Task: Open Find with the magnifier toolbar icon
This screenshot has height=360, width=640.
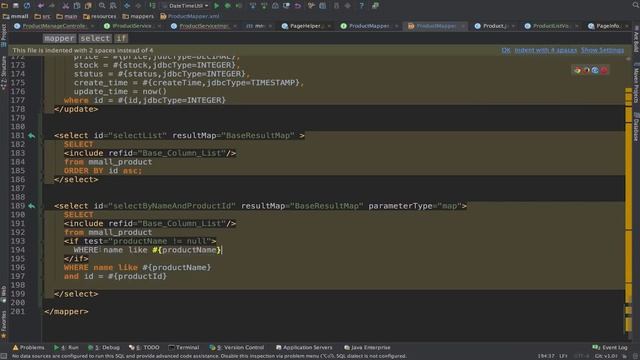Action: (x=102, y=6)
